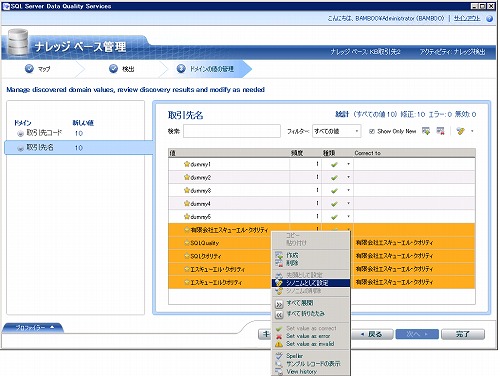
Task: Choose すべて折りたたみ in context menu
Action: (x=311, y=314)
